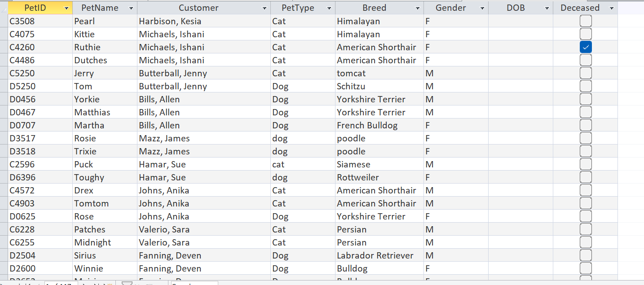This screenshot has width=644, height=285.
Task: Click inside the Search box
Action: coord(194,283)
